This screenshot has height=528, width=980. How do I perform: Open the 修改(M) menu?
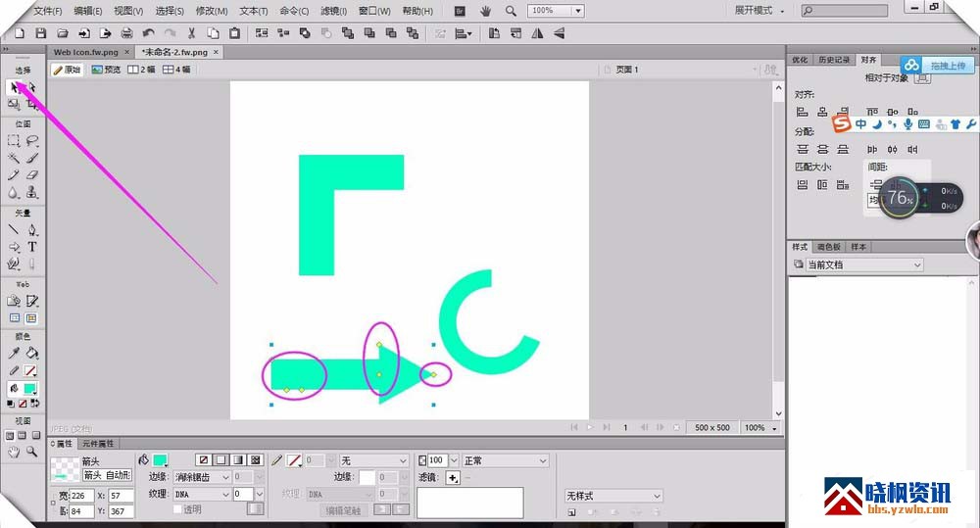[212, 11]
